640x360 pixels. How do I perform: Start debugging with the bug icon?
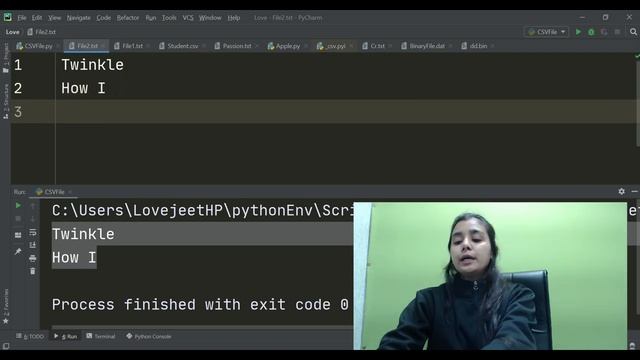tap(591, 32)
